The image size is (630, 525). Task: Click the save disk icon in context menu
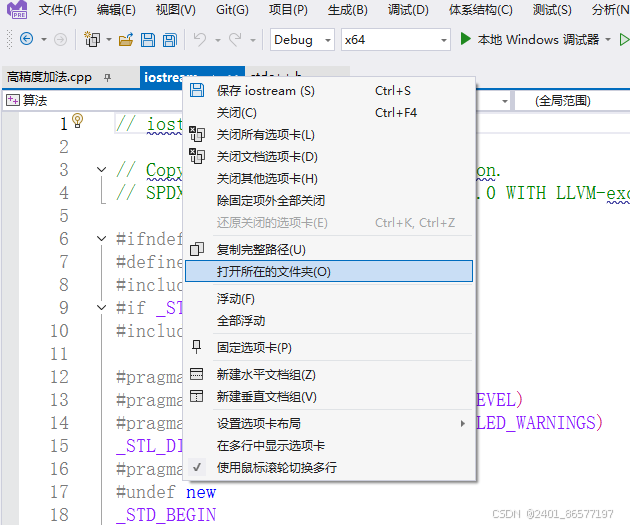point(197,90)
